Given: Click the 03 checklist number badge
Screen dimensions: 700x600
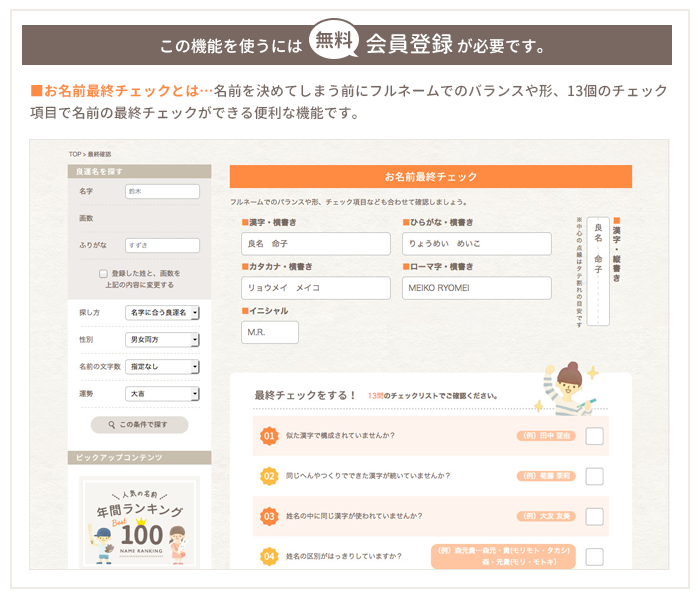Looking at the screenshot, I should pos(269,516).
